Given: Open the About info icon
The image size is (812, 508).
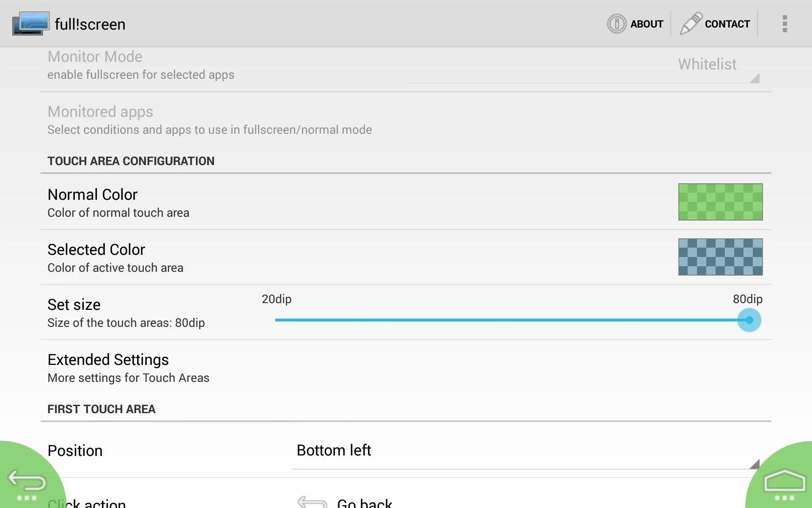Looking at the screenshot, I should (x=617, y=24).
